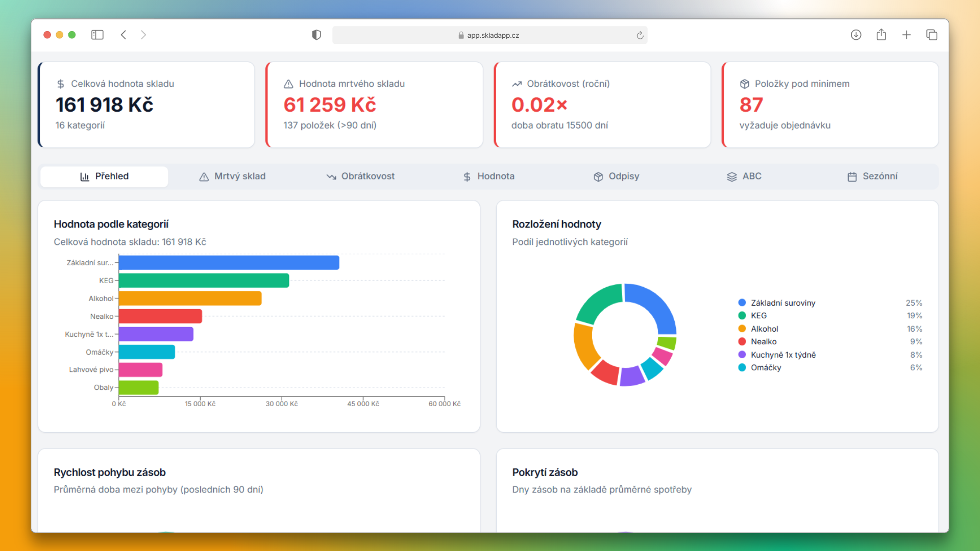
Task: Click the blue Základní suroviny bar
Action: tap(229, 263)
